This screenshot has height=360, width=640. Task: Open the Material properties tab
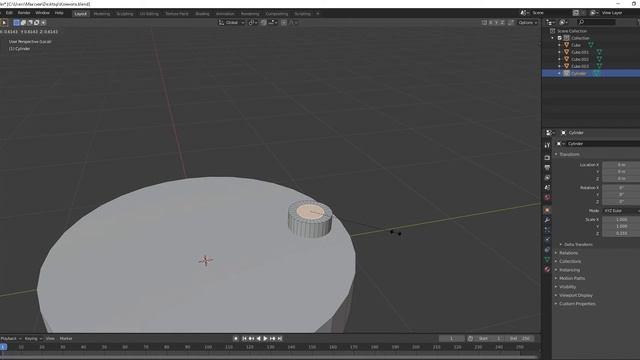[x=547, y=269]
